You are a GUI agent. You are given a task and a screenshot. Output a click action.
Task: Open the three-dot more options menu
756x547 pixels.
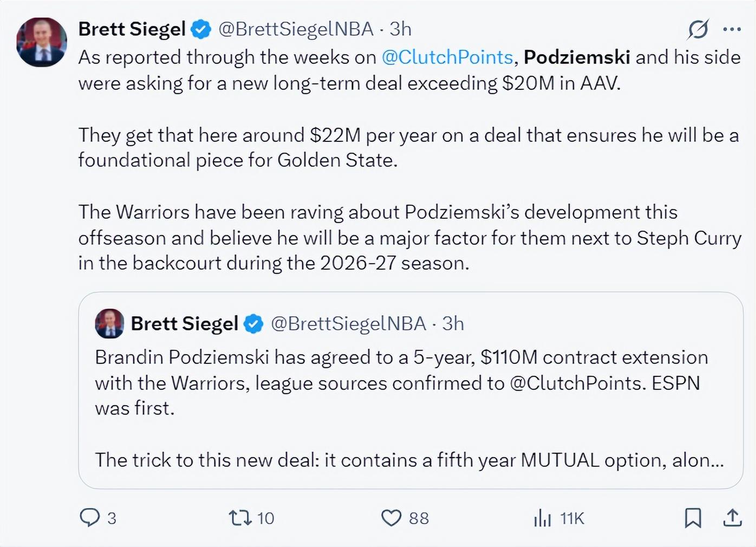(732, 29)
